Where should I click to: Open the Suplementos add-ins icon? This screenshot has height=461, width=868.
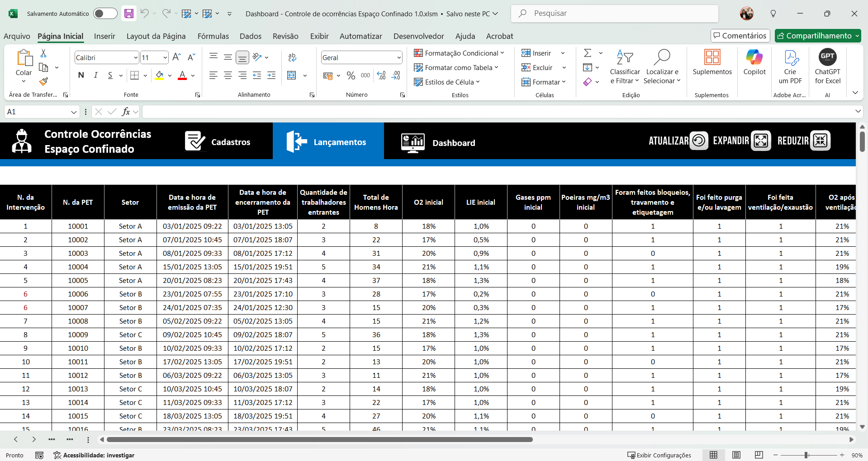click(x=712, y=57)
